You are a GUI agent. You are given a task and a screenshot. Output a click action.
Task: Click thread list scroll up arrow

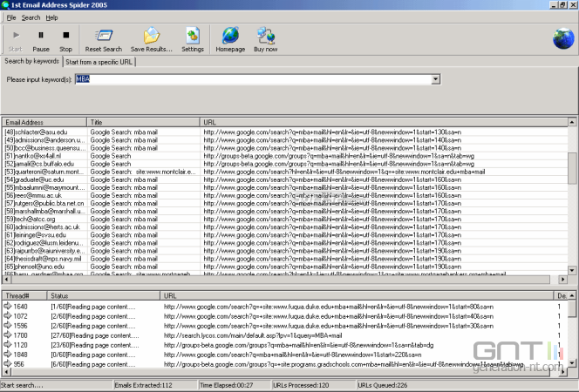click(x=572, y=296)
